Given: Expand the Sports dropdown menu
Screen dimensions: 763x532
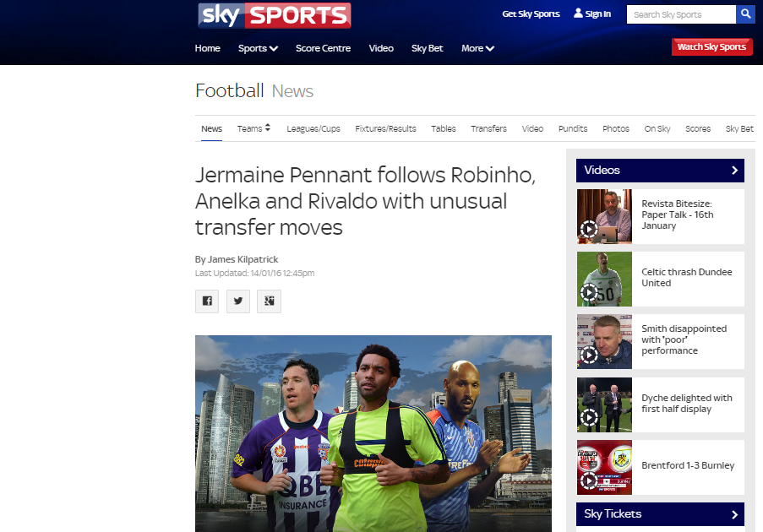Looking at the screenshot, I should (x=258, y=48).
